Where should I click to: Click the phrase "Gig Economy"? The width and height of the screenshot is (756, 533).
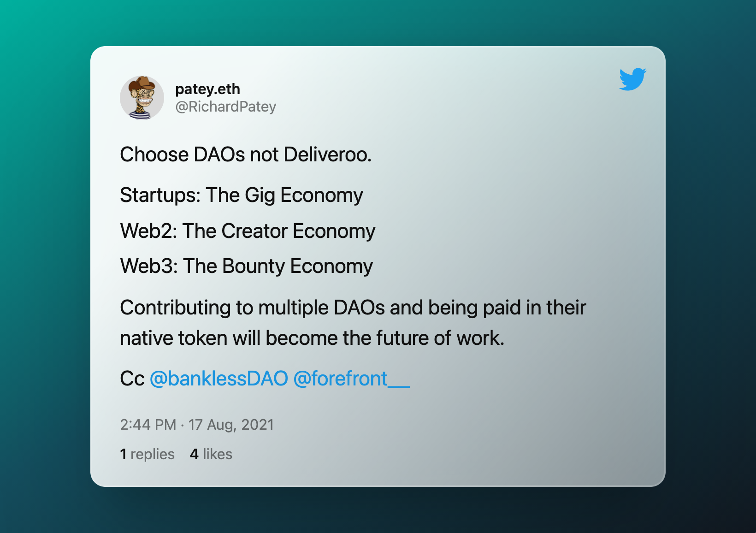(x=304, y=195)
